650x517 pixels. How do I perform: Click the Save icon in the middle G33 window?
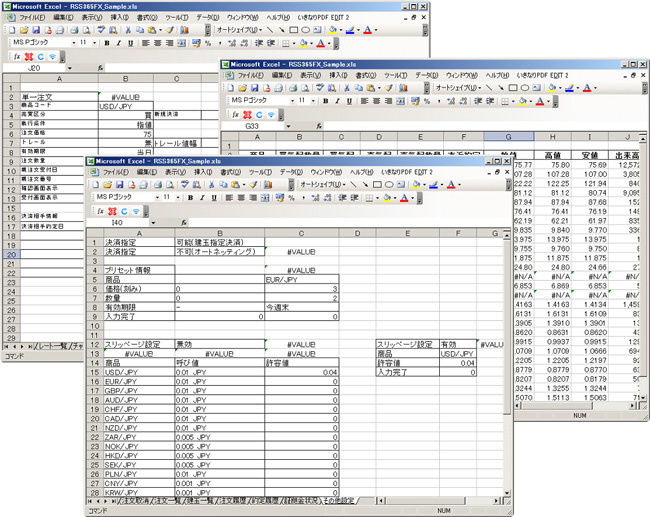[x=255, y=88]
